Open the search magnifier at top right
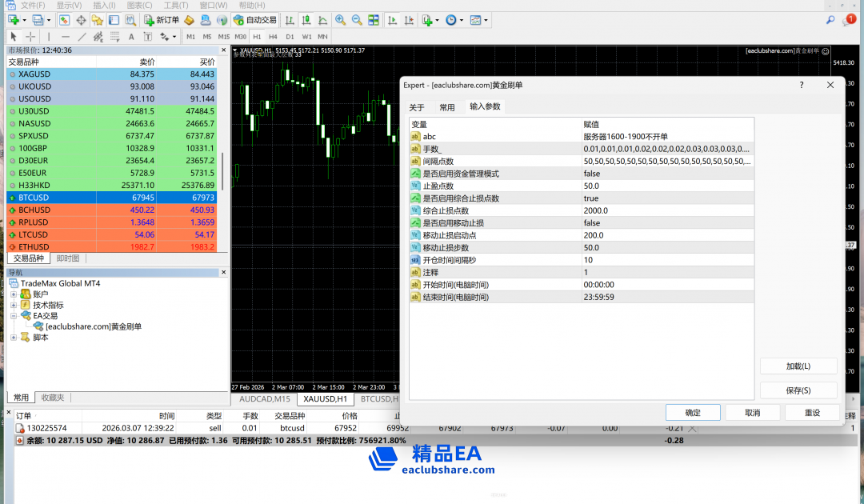Viewport: 864px width, 504px height. [x=830, y=19]
